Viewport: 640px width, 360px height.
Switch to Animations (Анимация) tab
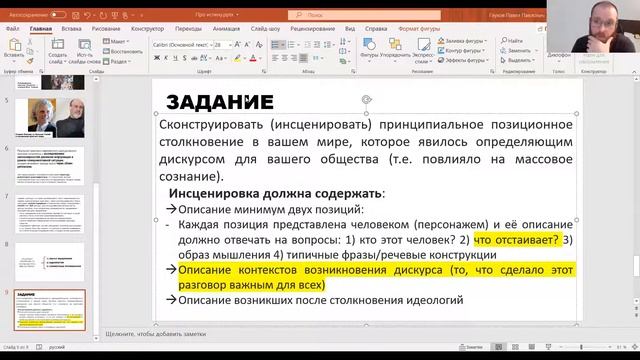(x=226, y=29)
